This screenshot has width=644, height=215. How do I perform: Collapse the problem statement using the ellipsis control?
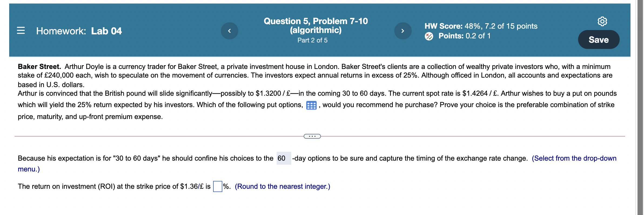(x=312, y=137)
